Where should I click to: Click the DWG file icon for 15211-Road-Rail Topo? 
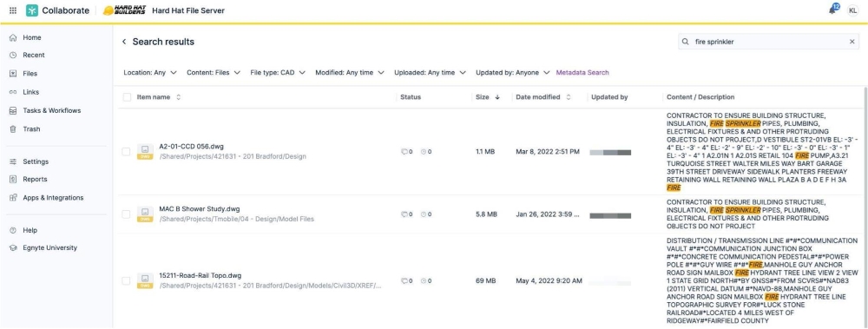click(x=145, y=280)
